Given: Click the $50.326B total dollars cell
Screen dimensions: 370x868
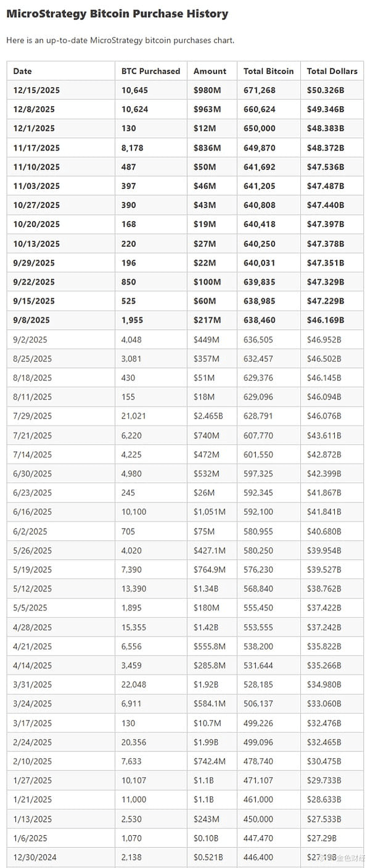Looking at the screenshot, I should tap(326, 90).
